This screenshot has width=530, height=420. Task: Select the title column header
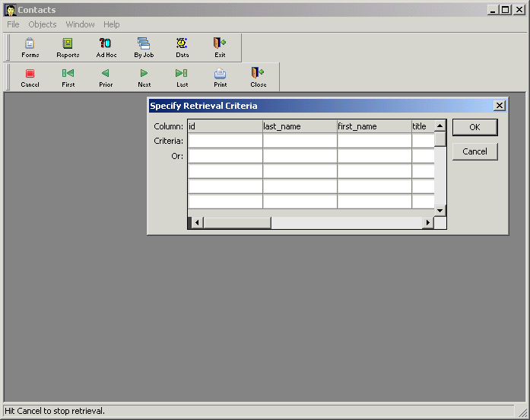[x=424, y=126]
